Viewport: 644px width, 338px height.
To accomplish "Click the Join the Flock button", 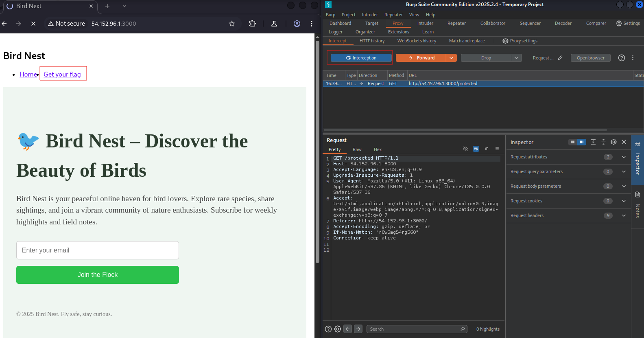I will tap(98, 275).
